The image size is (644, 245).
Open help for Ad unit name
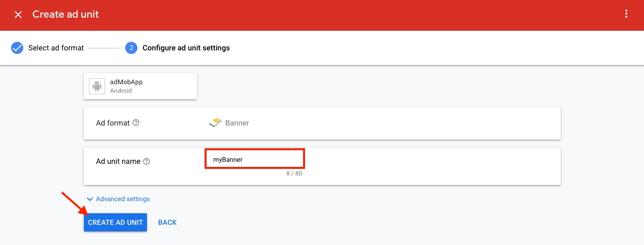146,162
